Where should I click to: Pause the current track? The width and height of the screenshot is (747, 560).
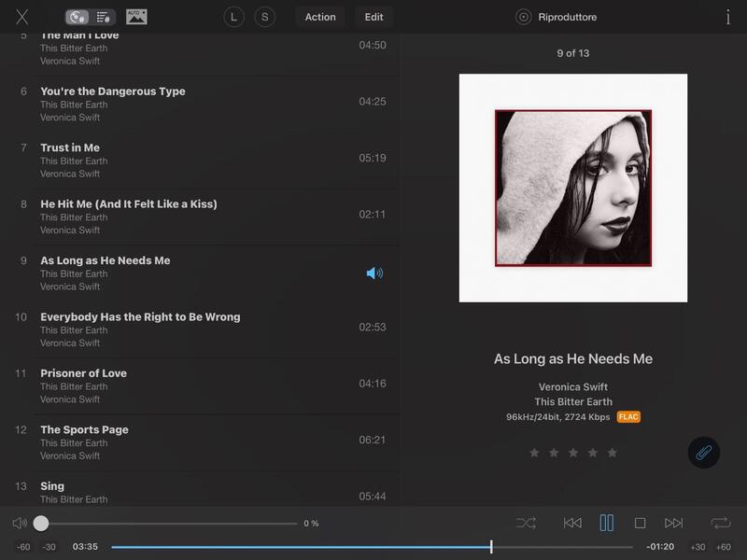607,524
